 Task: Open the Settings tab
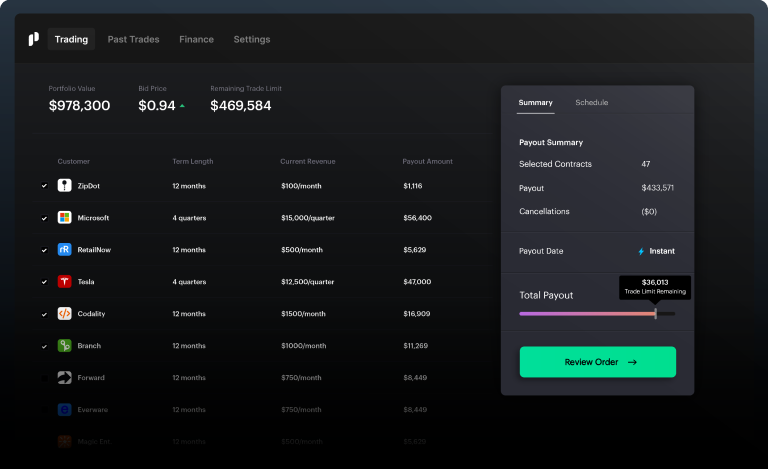[x=251, y=40]
